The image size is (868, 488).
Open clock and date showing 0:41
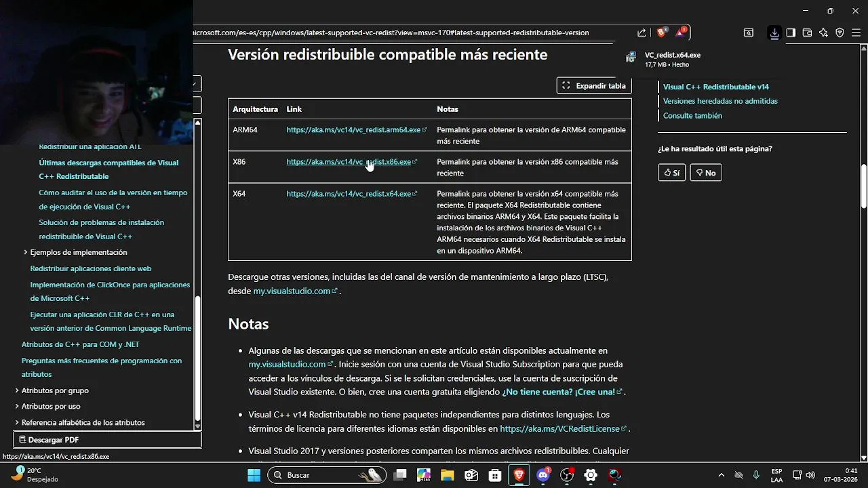click(840, 475)
